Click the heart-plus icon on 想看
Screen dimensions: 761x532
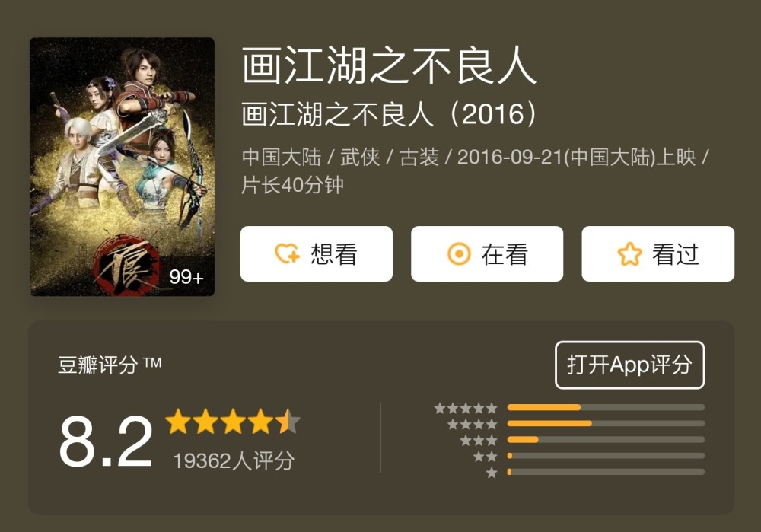tap(287, 254)
